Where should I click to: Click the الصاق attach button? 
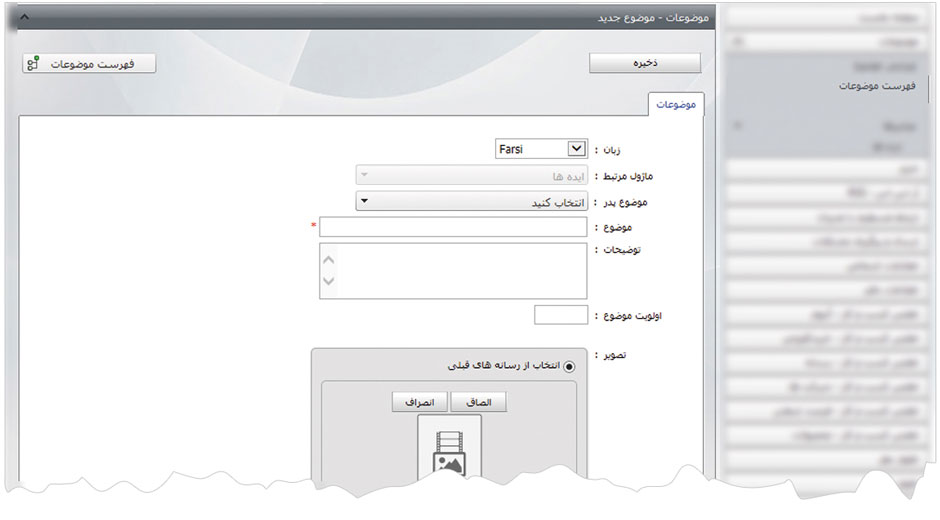pyautogui.click(x=479, y=402)
